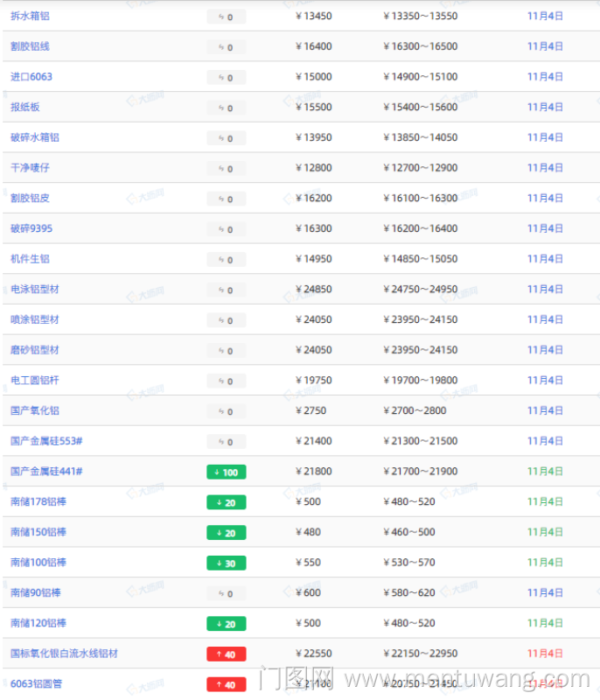The height and width of the screenshot is (700, 600).
Task: Click the down 20 badge for 南储178铝棒
Action: point(226,502)
